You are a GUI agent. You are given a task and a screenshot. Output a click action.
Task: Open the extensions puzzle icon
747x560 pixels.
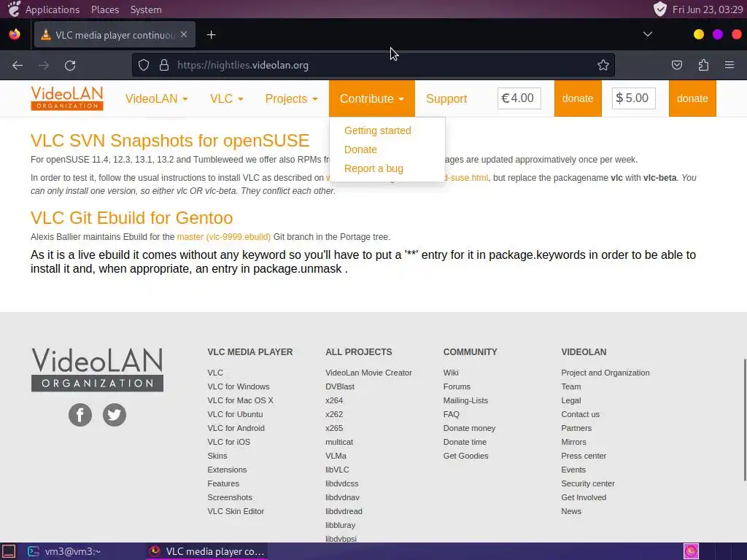coord(703,65)
